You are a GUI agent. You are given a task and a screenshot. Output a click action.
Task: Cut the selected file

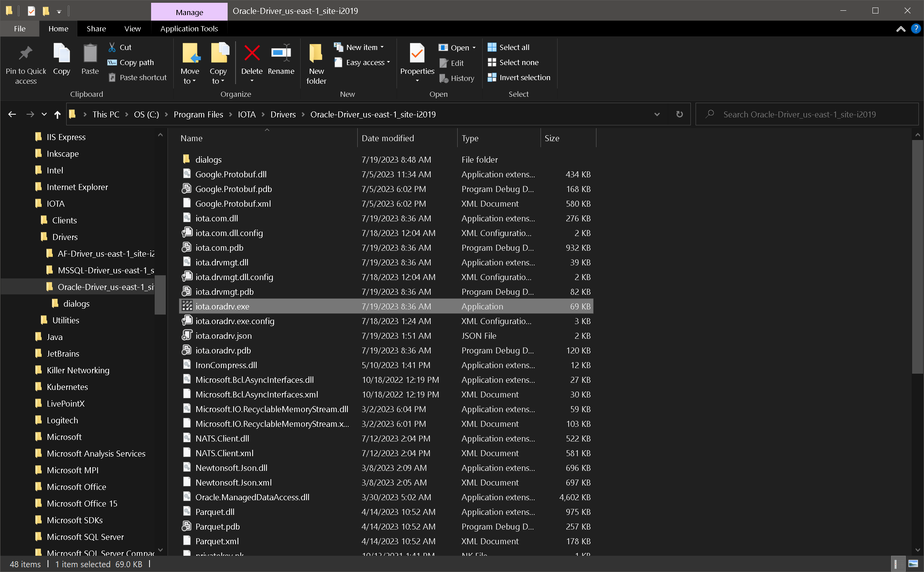coord(120,47)
